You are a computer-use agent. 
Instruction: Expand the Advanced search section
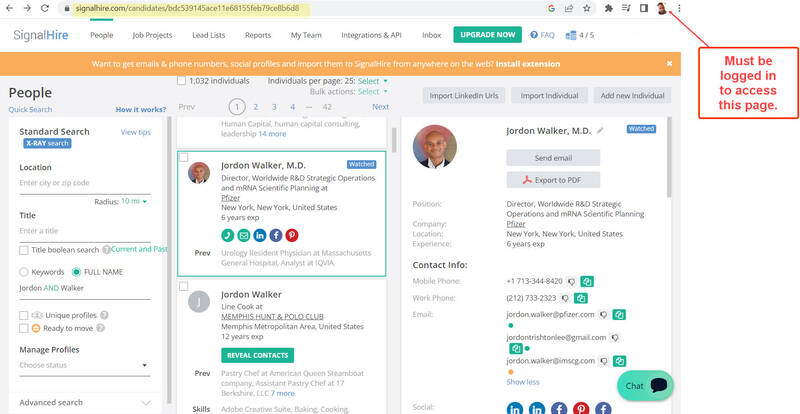pyautogui.click(x=84, y=402)
